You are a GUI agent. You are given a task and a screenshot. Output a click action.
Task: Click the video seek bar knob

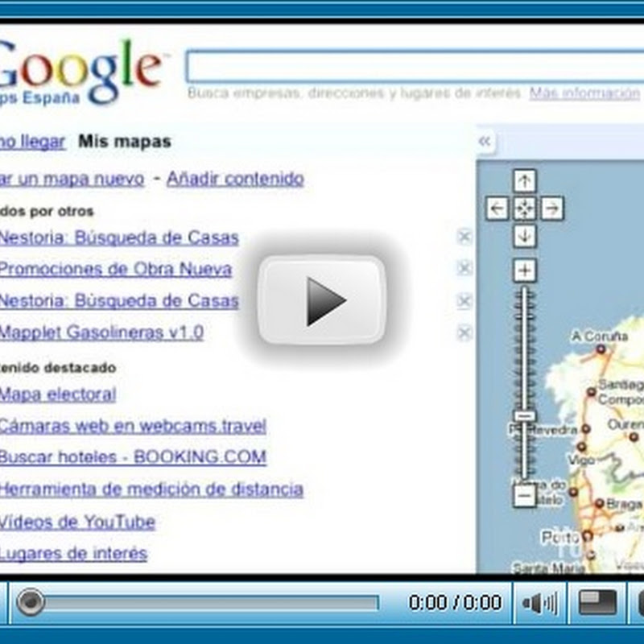click(30, 602)
